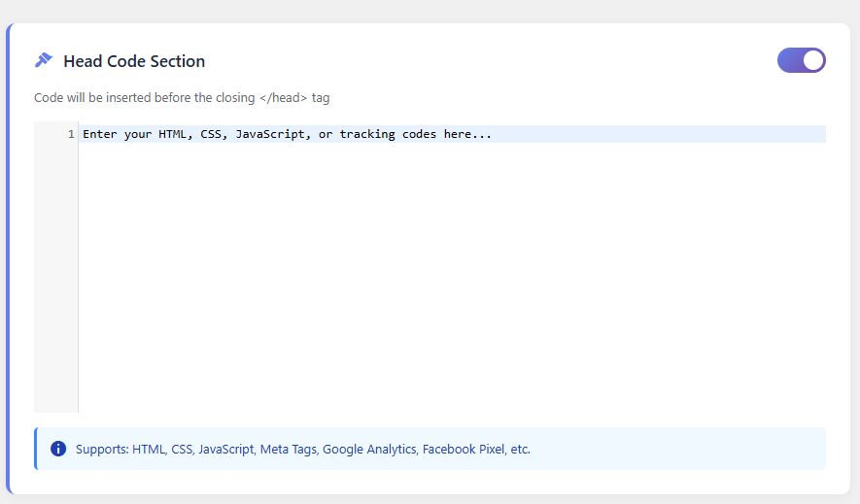Click line number 1 in the gutter

pyautogui.click(x=71, y=134)
